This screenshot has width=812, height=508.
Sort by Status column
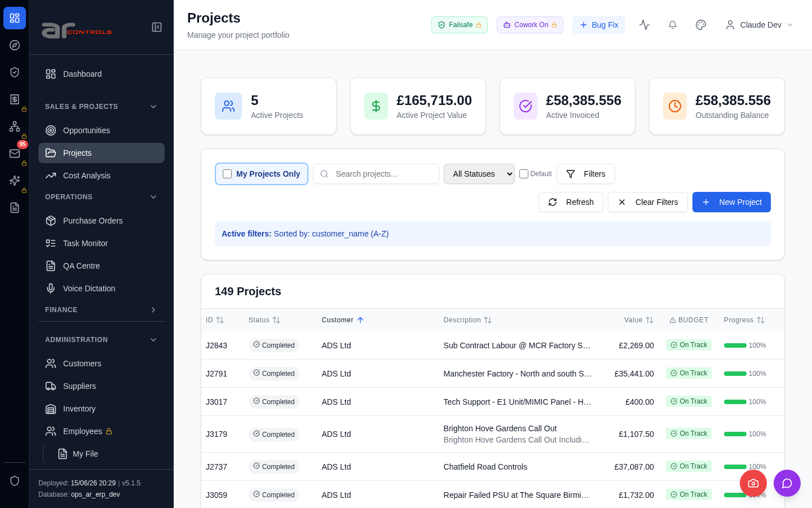264,320
